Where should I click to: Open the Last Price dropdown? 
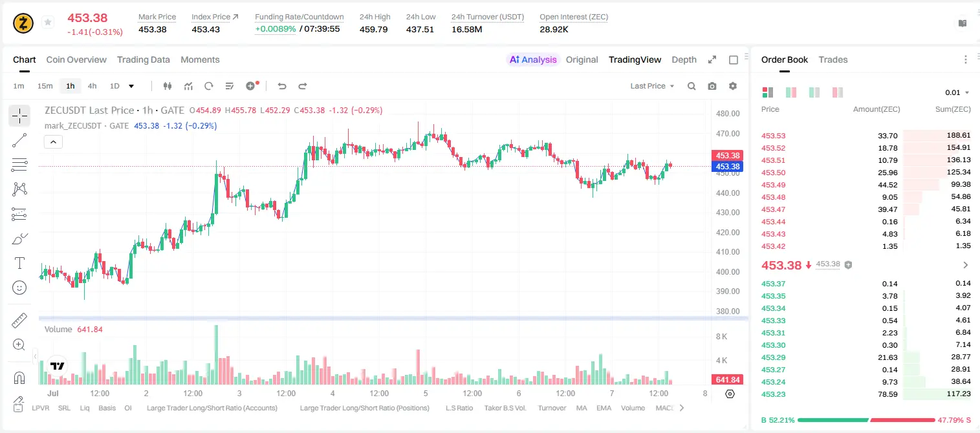point(653,86)
